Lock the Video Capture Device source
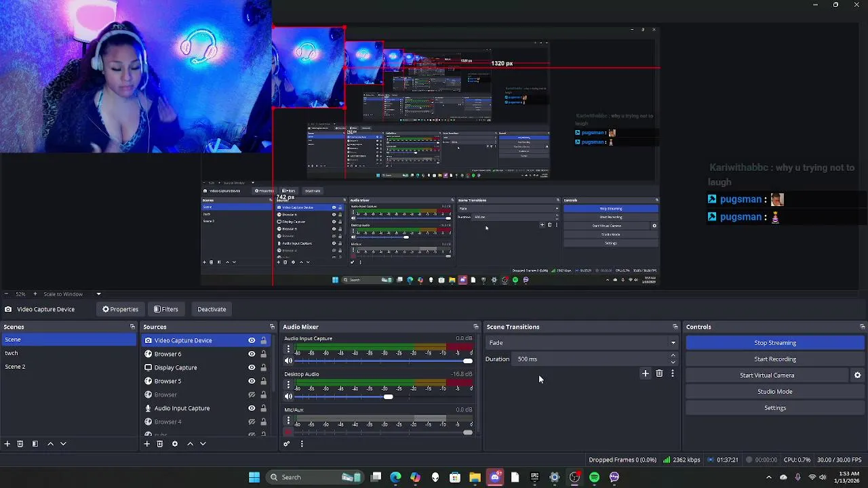Viewport: 868px width, 488px height. click(x=263, y=340)
